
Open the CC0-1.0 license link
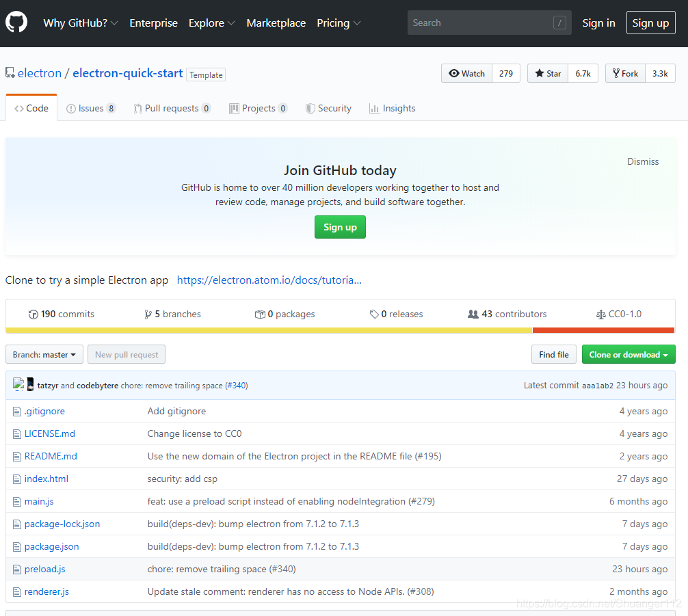pyautogui.click(x=619, y=314)
